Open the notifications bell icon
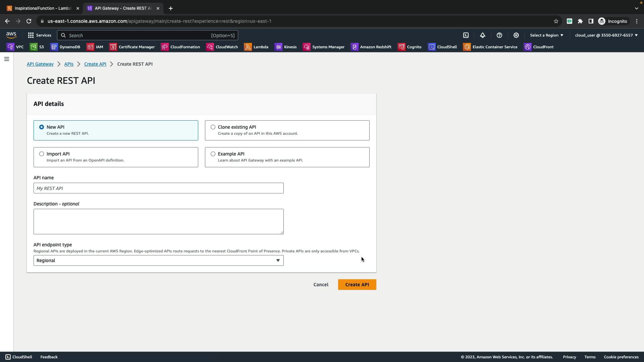 [x=482, y=35]
